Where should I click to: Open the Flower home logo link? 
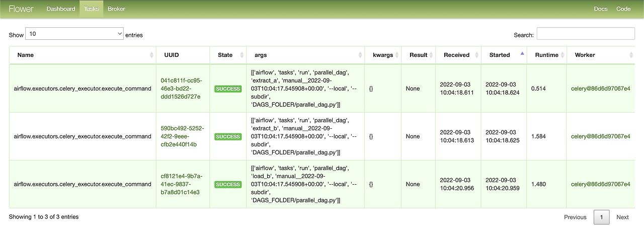coord(21,9)
